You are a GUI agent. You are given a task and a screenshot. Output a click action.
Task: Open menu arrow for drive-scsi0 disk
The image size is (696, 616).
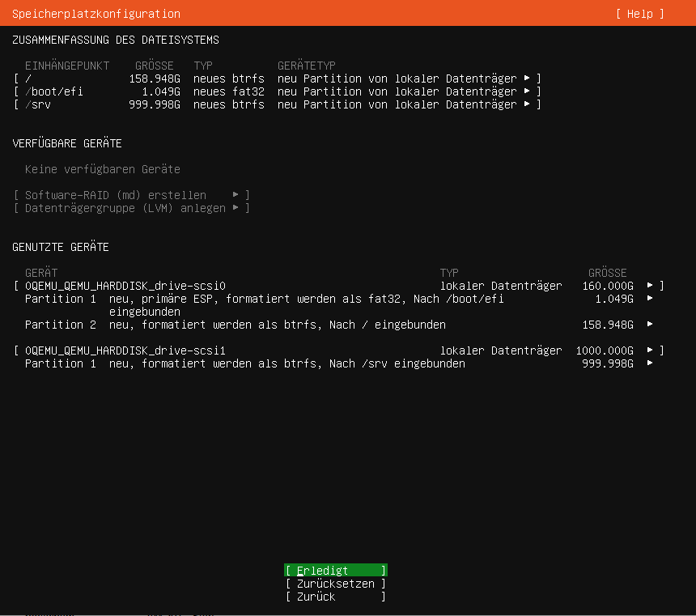tap(650, 285)
